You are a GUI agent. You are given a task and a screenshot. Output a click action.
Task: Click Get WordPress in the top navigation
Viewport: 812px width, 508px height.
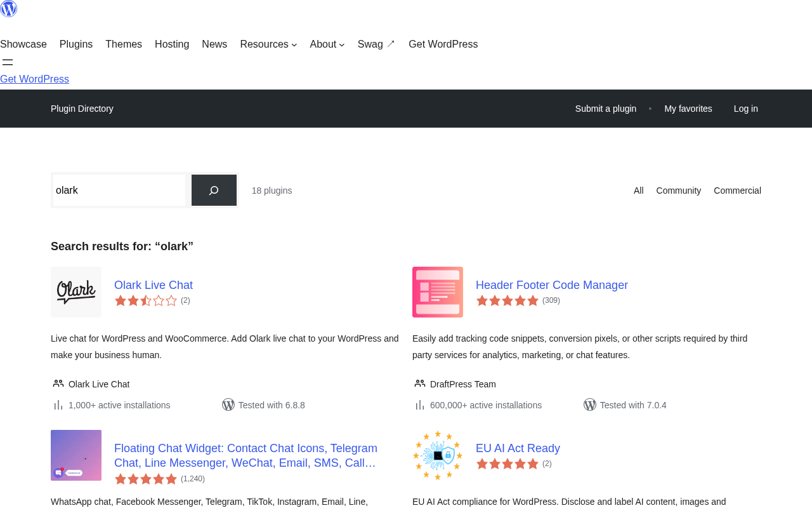[x=443, y=44]
